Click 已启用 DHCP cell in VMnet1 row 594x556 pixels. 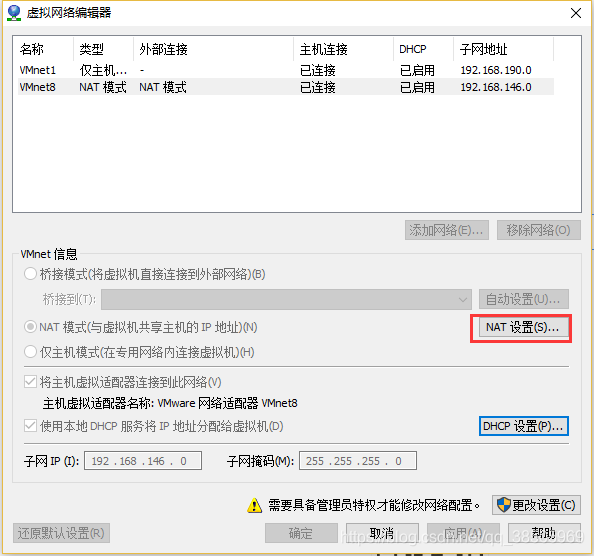point(417,70)
